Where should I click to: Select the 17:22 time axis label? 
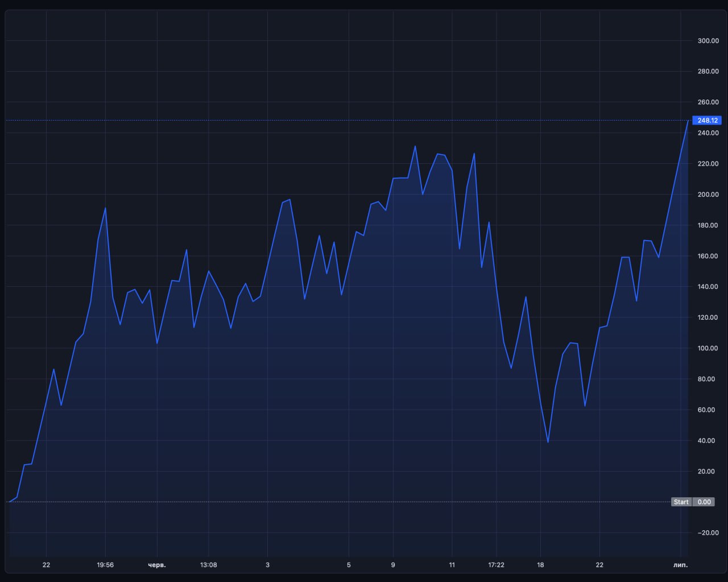point(496,565)
